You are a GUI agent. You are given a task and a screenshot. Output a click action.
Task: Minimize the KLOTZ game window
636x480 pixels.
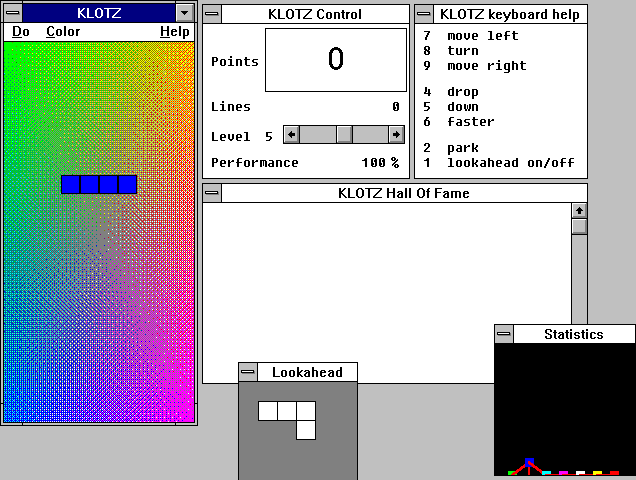tap(185, 13)
